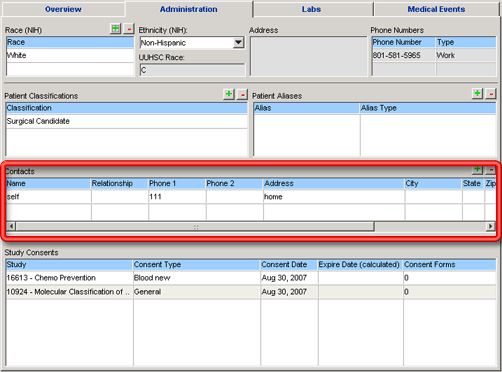
Task: Click the Phone 1 column header
Action: point(177,184)
